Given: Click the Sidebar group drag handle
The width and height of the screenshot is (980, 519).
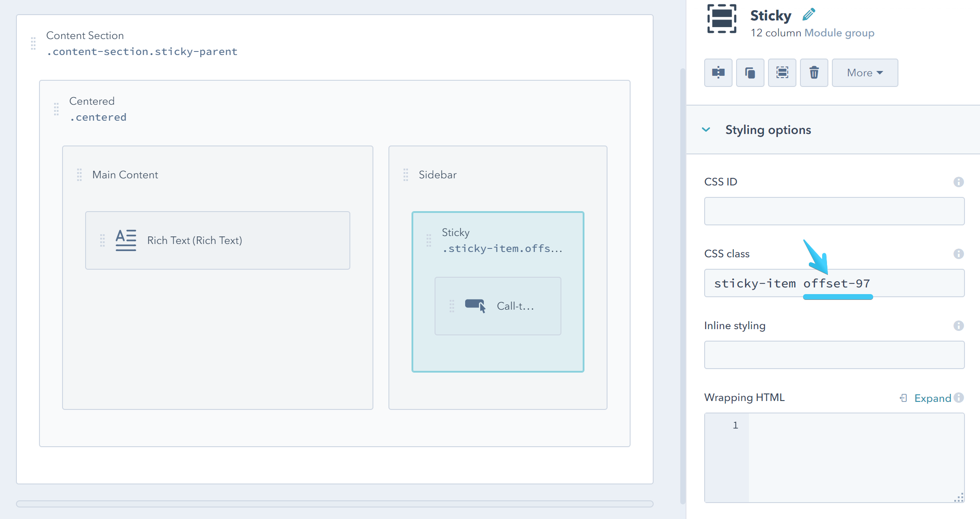Looking at the screenshot, I should coord(405,175).
